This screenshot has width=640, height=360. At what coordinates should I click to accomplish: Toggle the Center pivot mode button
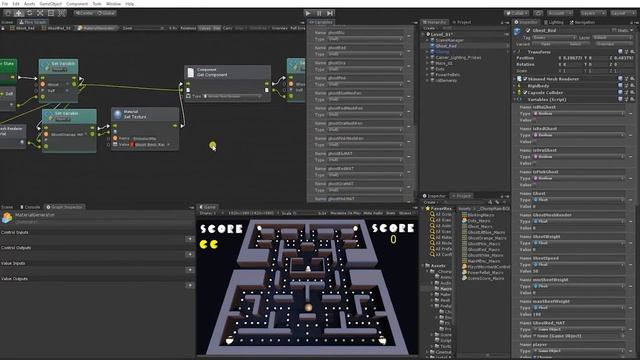(84, 13)
